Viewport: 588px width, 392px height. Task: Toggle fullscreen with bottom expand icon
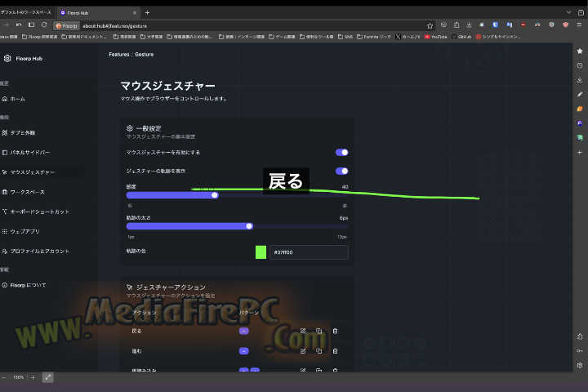(47, 377)
